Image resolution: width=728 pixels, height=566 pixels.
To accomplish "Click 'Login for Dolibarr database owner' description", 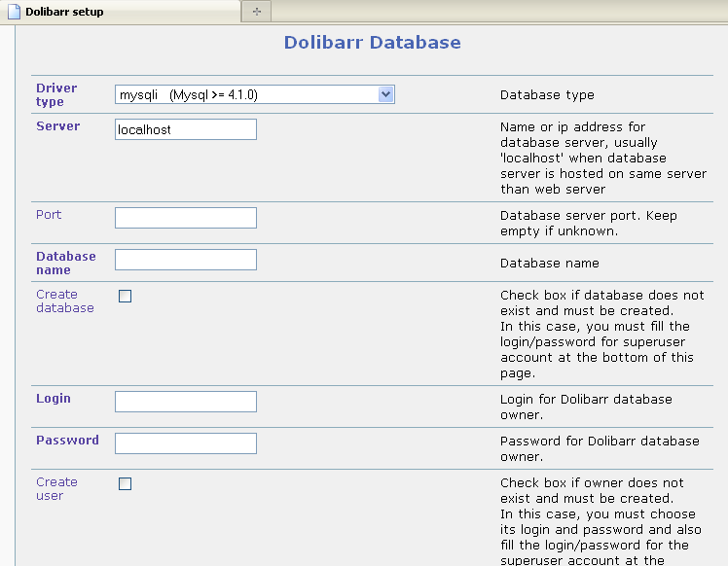I will (586, 407).
